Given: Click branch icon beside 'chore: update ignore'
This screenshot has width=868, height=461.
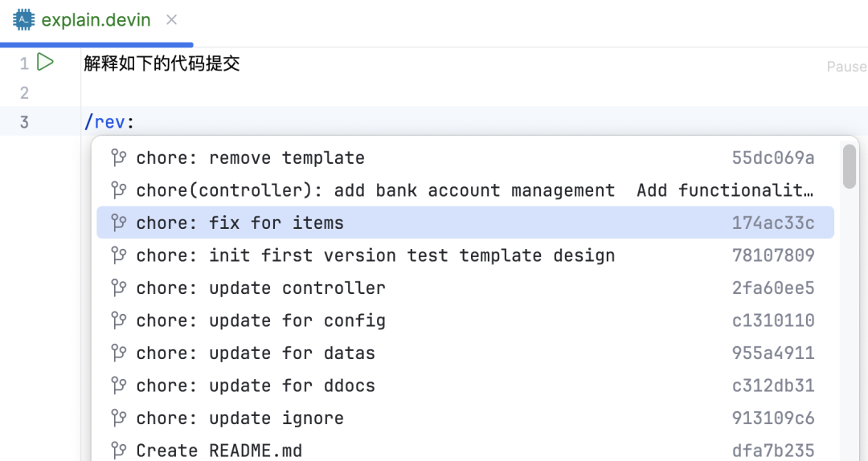Looking at the screenshot, I should click(x=118, y=418).
